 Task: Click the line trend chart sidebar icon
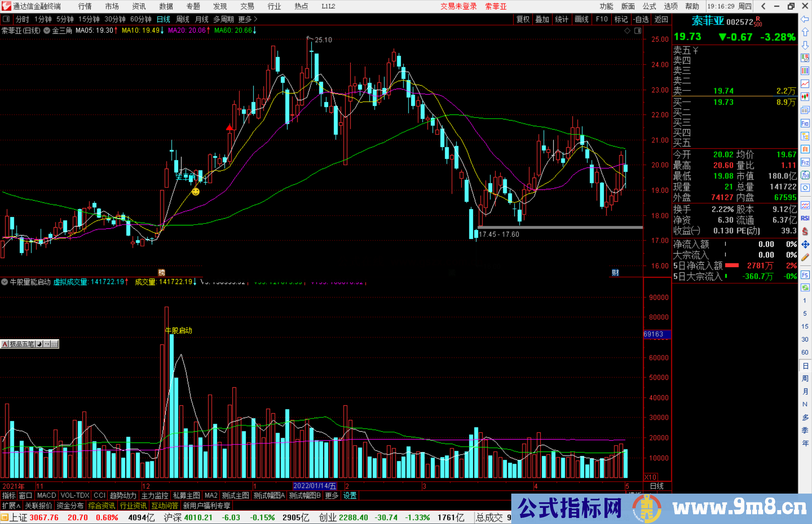[805, 84]
